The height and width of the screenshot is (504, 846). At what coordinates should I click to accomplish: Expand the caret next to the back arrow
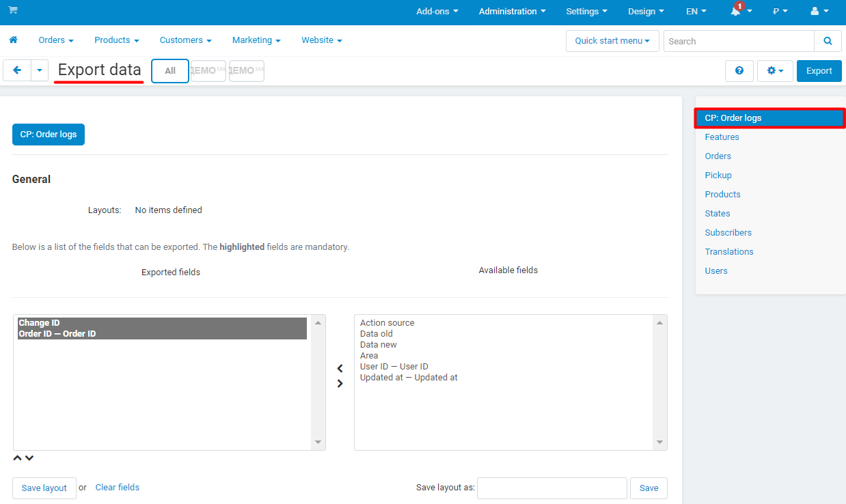(x=40, y=70)
